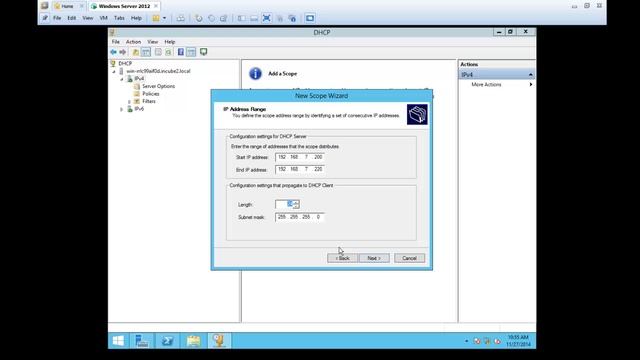Click the manage snapshots icon in VMware toolbar
640x360 pixels.
(x=224, y=18)
